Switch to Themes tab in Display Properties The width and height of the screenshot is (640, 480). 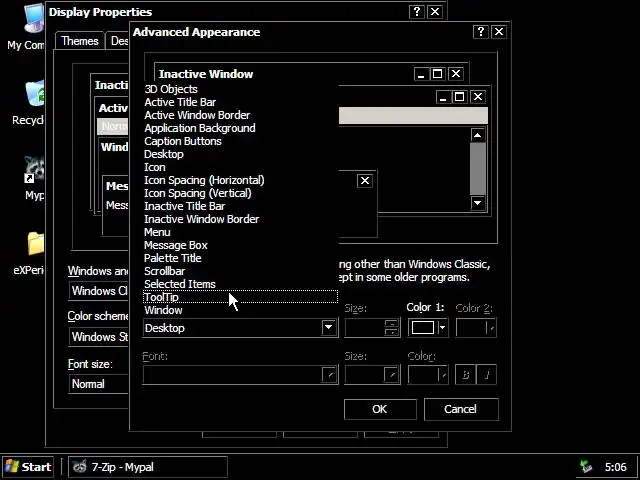(x=80, y=41)
